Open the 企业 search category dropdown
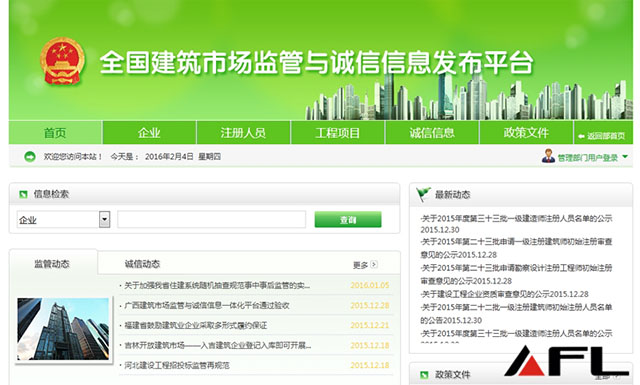The height and width of the screenshot is (385, 640). click(104, 220)
